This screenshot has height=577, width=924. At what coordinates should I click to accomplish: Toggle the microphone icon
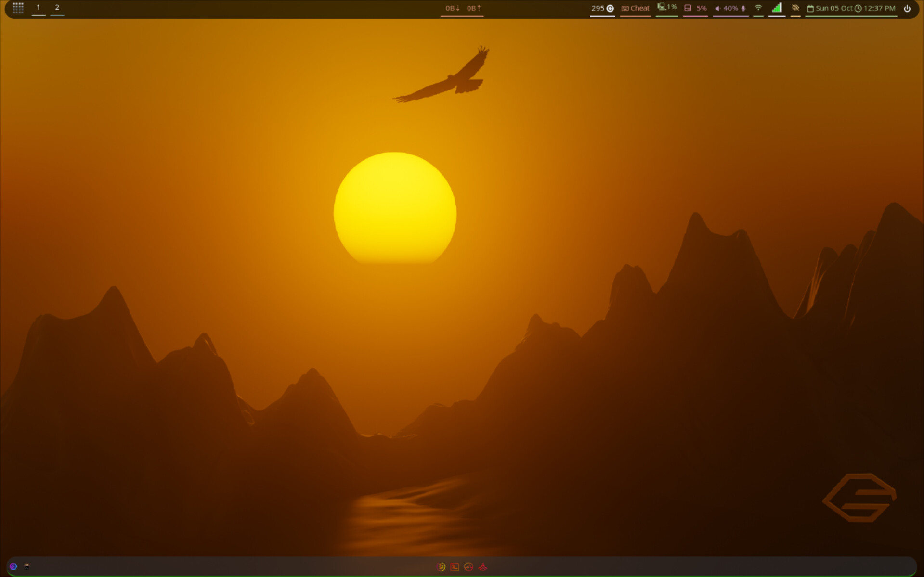click(x=743, y=8)
